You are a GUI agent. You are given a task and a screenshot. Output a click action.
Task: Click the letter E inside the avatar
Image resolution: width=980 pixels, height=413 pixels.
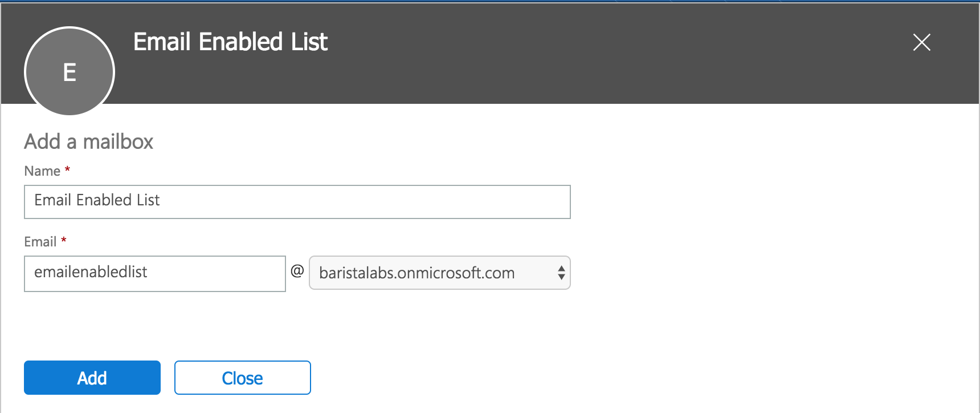(x=70, y=72)
